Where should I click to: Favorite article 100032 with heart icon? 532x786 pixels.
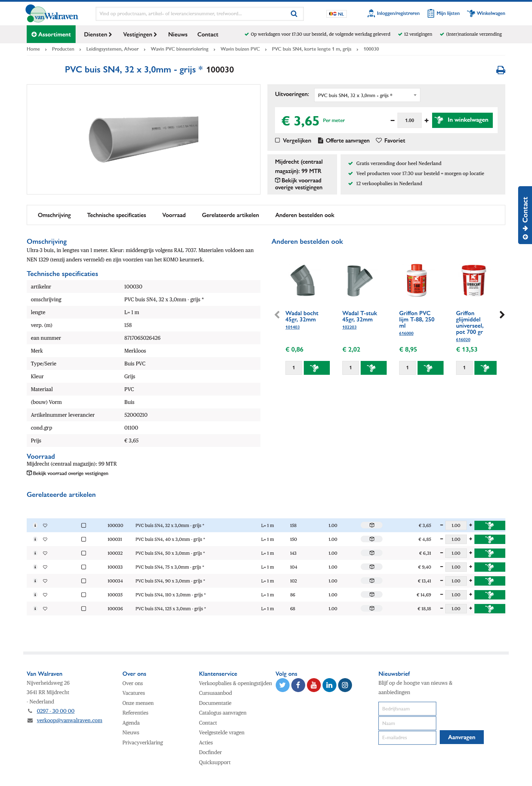tap(45, 553)
